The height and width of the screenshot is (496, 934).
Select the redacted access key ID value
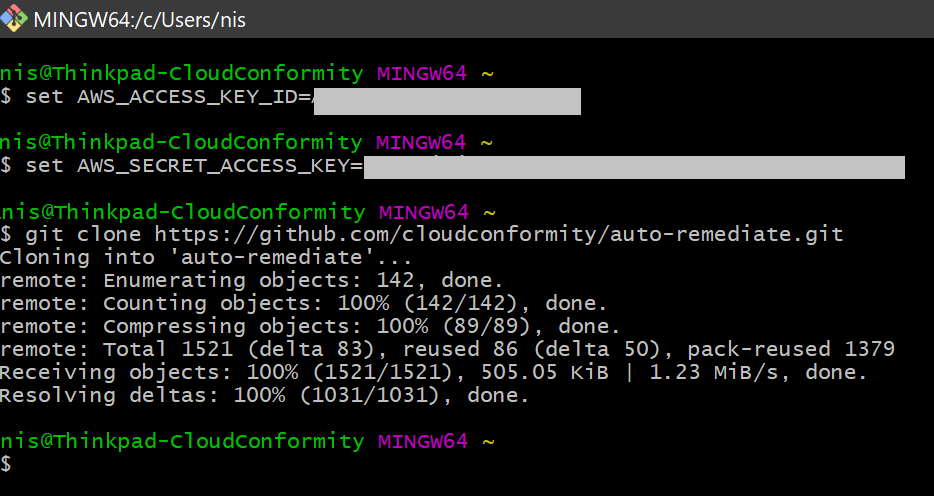coord(446,101)
